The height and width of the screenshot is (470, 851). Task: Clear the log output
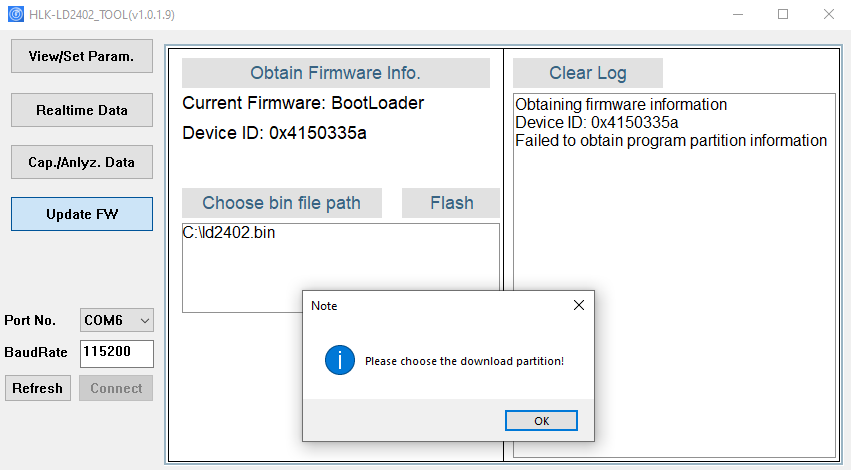coord(588,73)
